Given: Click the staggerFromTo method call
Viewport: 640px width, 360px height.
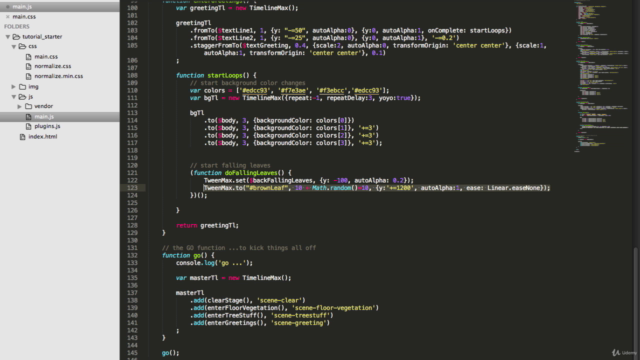Looking at the screenshot, I should pyautogui.click(x=216, y=46).
